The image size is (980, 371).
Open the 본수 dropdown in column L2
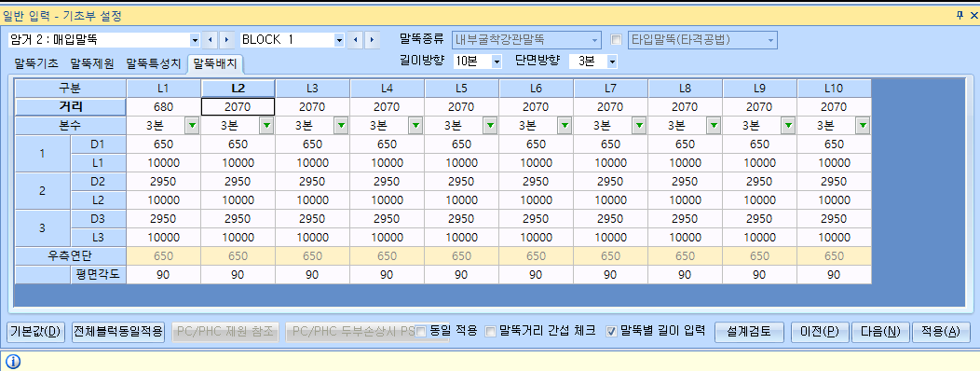coord(266,126)
